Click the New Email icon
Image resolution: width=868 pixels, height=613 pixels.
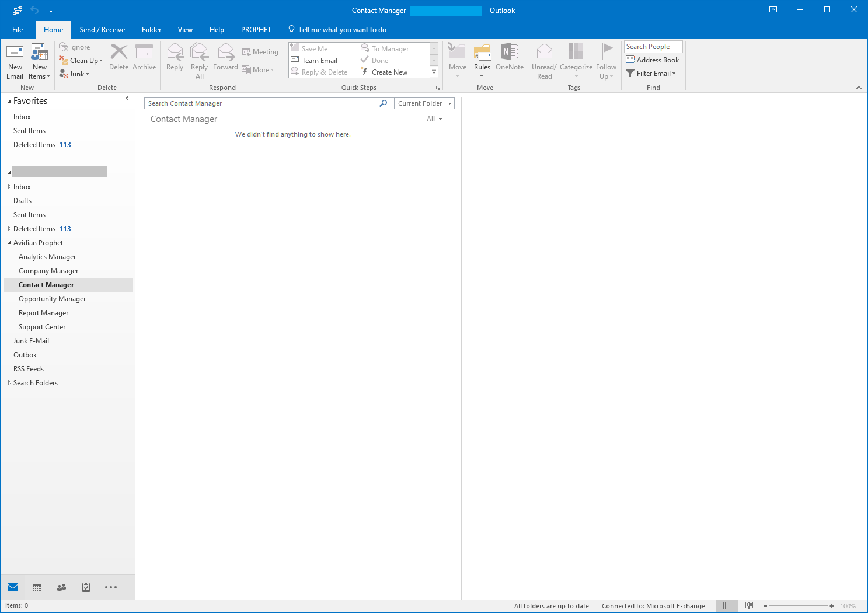click(x=15, y=53)
